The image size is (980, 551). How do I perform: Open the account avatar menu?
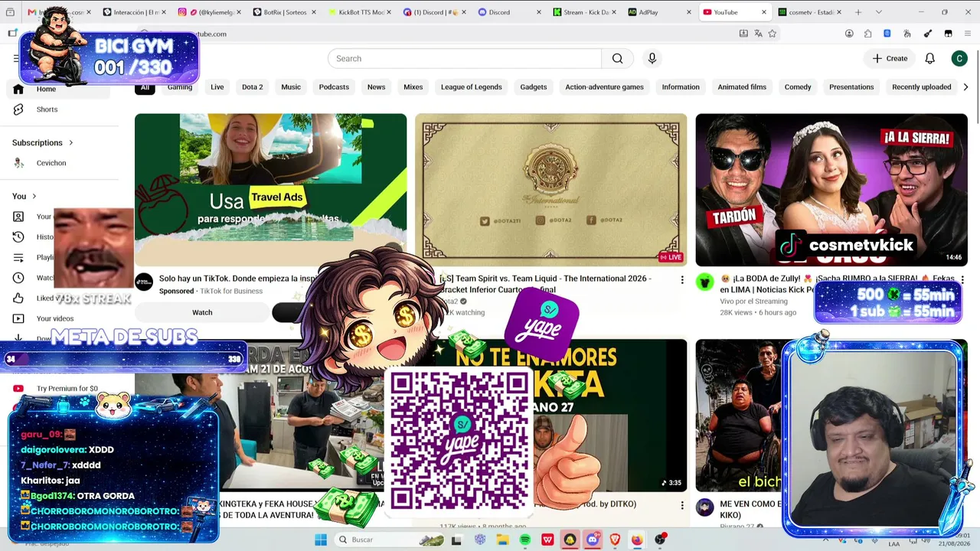pos(959,59)
